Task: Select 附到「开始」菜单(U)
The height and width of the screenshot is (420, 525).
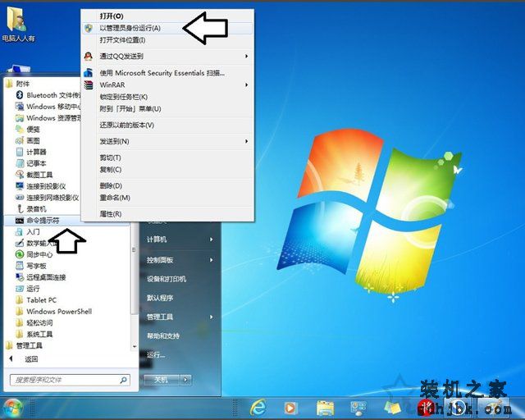Action: [130, 109]
